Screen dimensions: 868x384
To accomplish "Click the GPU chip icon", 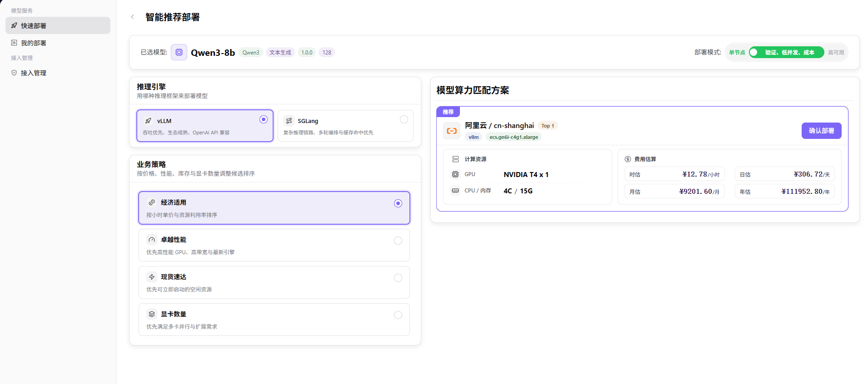I will click(x=455, y=174).
